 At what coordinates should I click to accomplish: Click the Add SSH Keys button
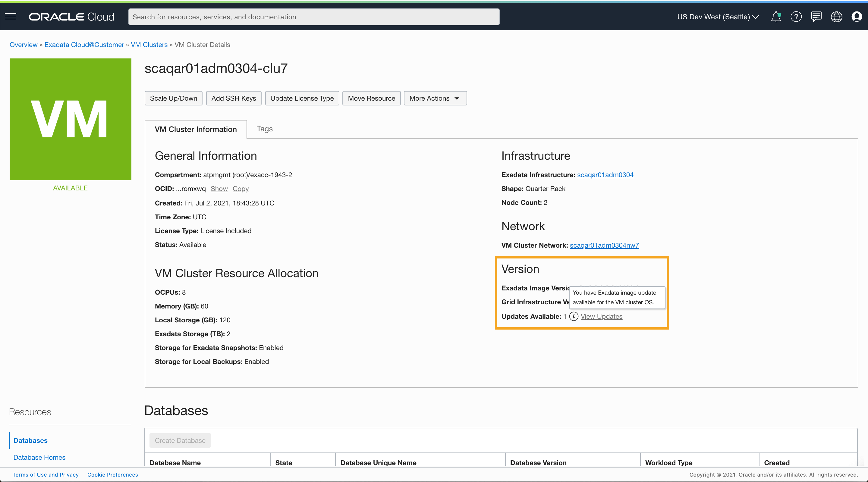234,98
